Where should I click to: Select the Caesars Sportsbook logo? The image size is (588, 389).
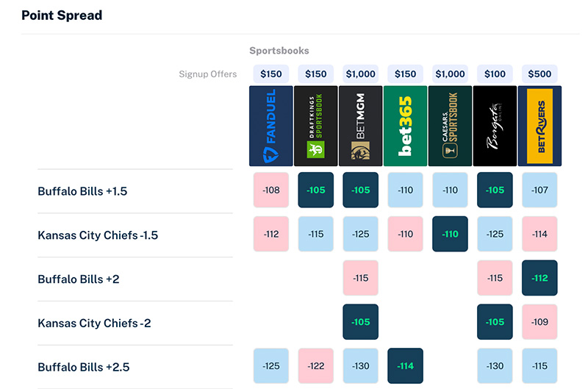coord(450,126)
